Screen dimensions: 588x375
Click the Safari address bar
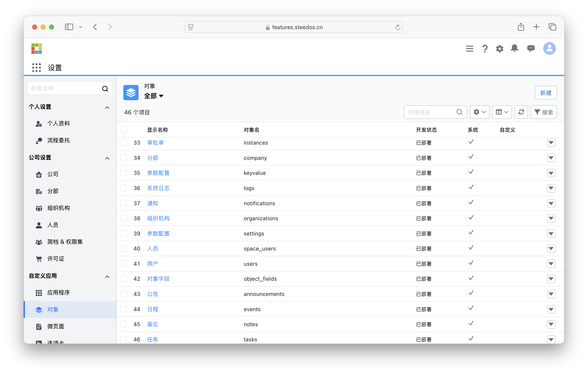pyautogui.click(x=294, y=27)
